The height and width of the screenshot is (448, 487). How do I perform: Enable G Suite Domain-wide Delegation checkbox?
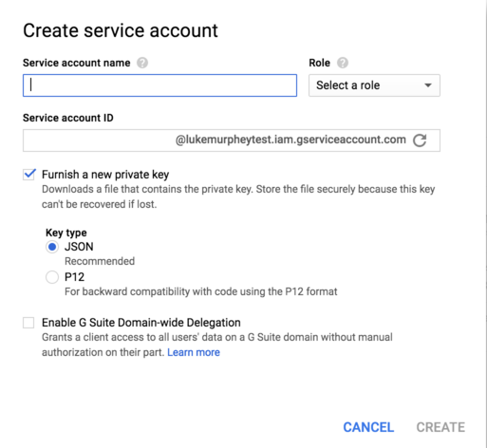point(28,323)
